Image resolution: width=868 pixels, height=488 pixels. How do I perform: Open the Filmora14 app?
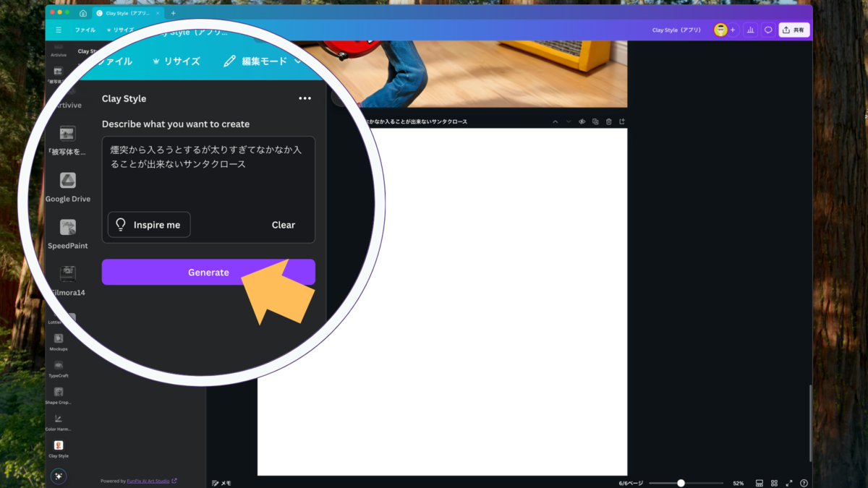tap(68, 281)
